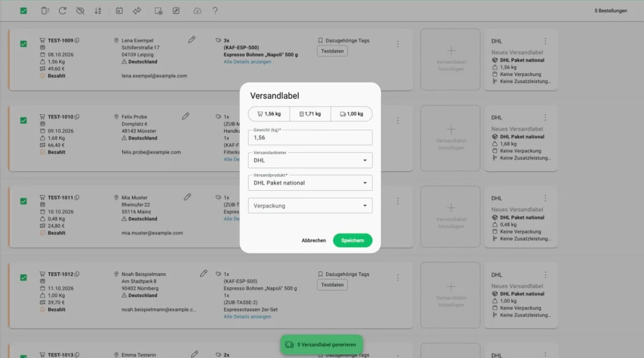
Task: Select the 1,56 kg cart weight segment
Action: [269, 114]
